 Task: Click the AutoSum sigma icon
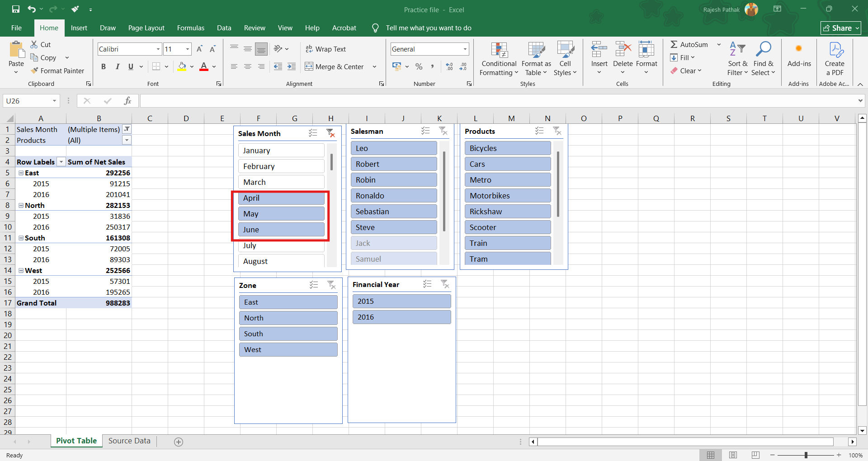coord(674,44)
